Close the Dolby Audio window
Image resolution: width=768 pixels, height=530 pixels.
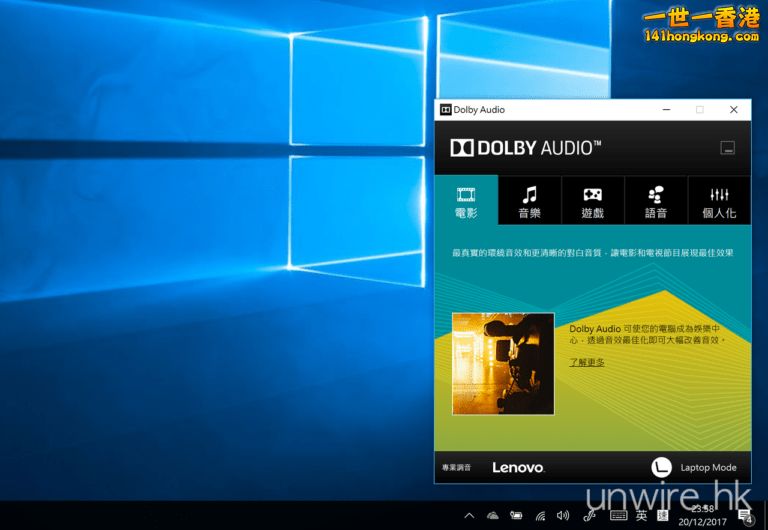click(x=734, y=110)
